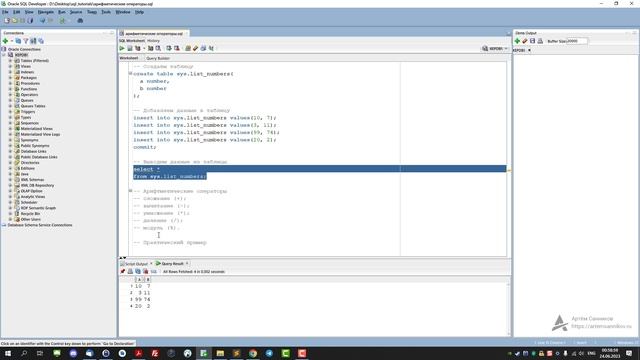Select the Worksheet tab
This screenshot has height=360, width=640.
(129, 58)
